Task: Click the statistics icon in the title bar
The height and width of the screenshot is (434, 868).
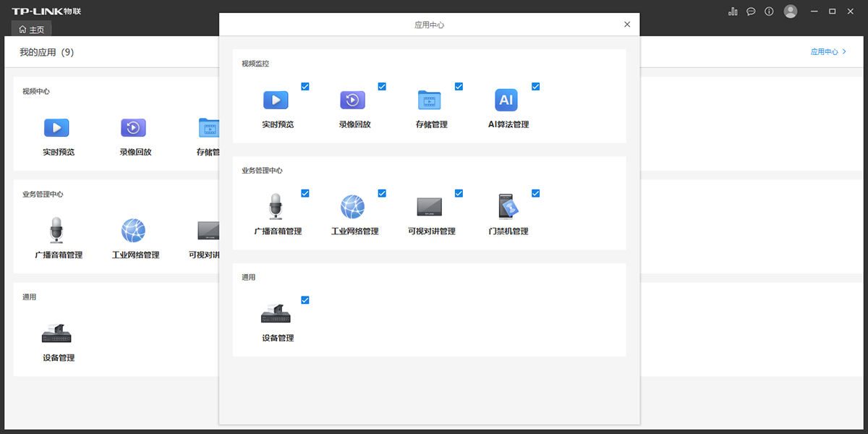Action: (x=733, y=11)
